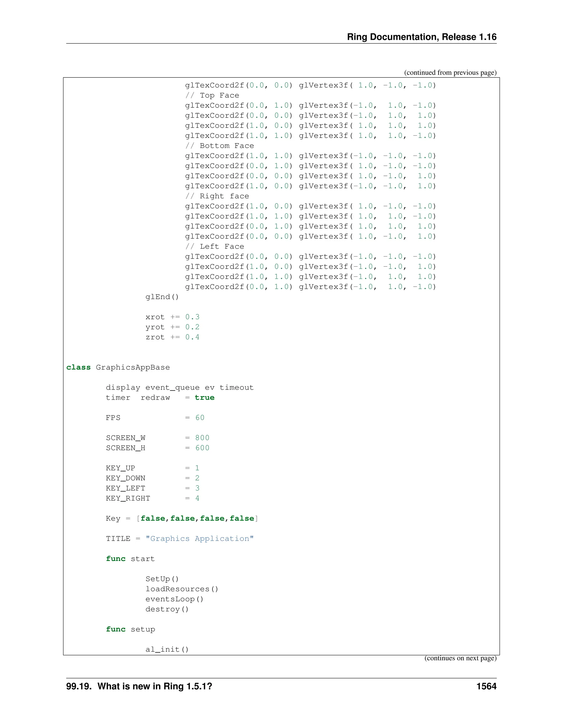The image size is (563, 728).
Task: Click the first 'false' in Key list
Action: pos(153,518)
